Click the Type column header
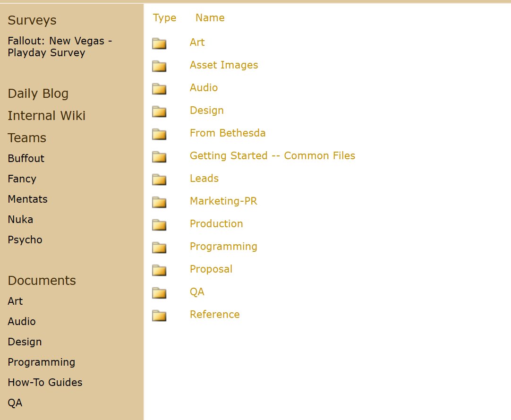511x420 pixels. pos(164,18)
